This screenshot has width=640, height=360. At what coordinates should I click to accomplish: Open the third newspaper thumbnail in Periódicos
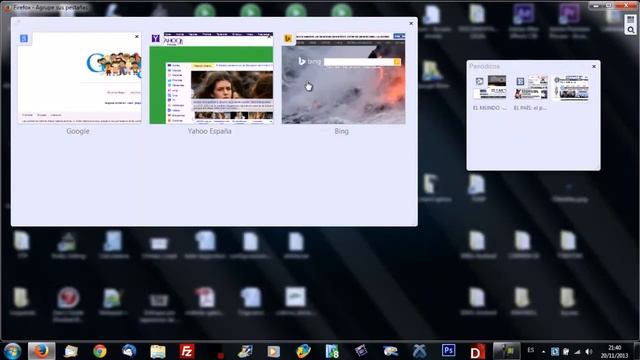(x=571, y=87)
